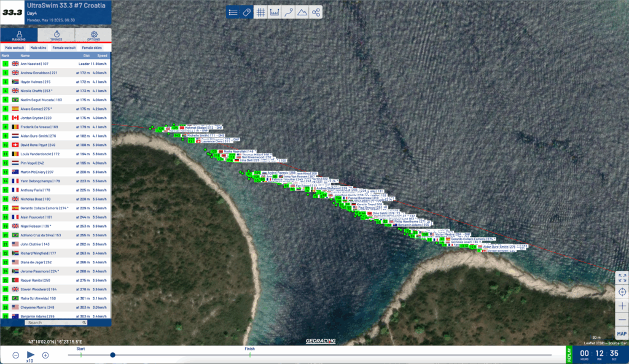Click the 33.3 logo
Viewport: 629px width, 364px height.
(12, 12)
